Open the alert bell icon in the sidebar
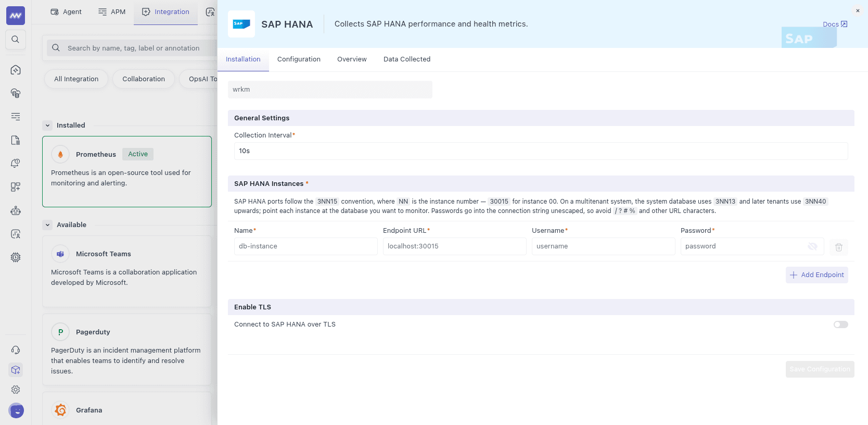The height and width of the screenshot is (425, 868). pos(16,164)
